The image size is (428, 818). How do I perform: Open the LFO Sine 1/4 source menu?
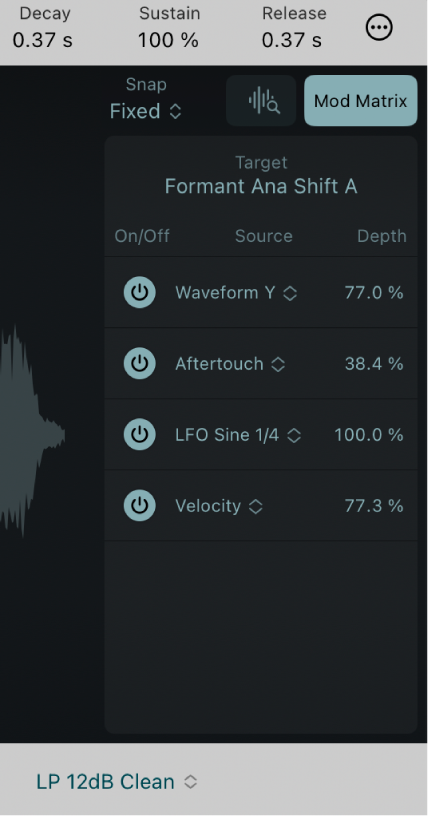pos(238,435)
